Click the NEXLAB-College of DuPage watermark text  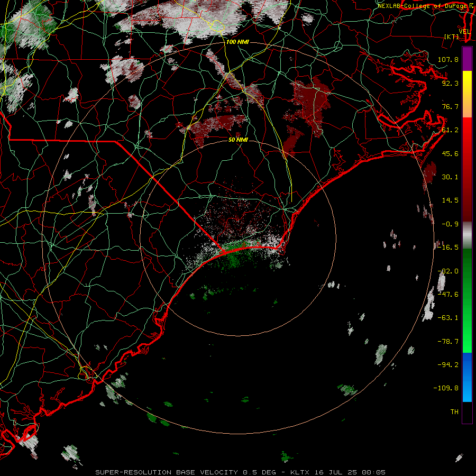click(423, 6)
